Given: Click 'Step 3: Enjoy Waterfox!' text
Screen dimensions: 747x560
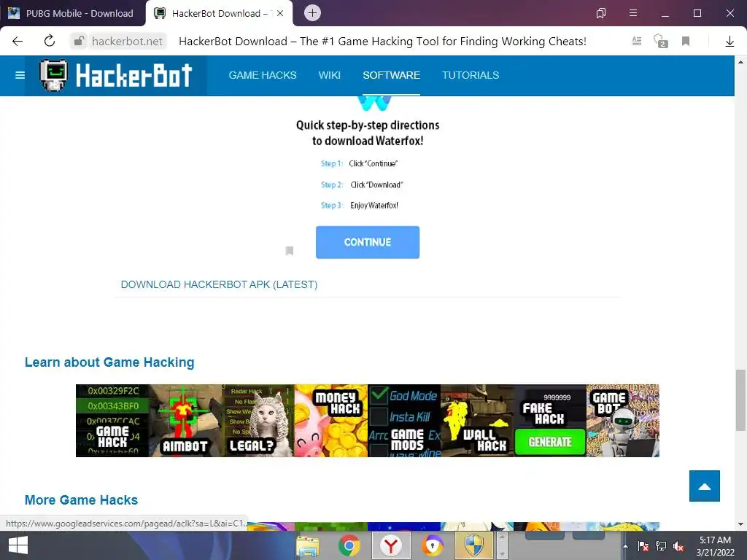Looking at the screenshot, I should point(360,205).
